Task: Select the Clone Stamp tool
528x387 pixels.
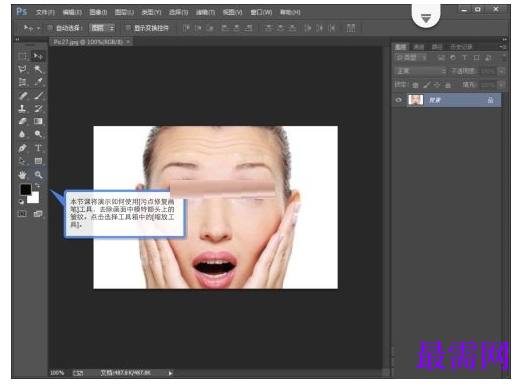Action: [x=23, y=109]
